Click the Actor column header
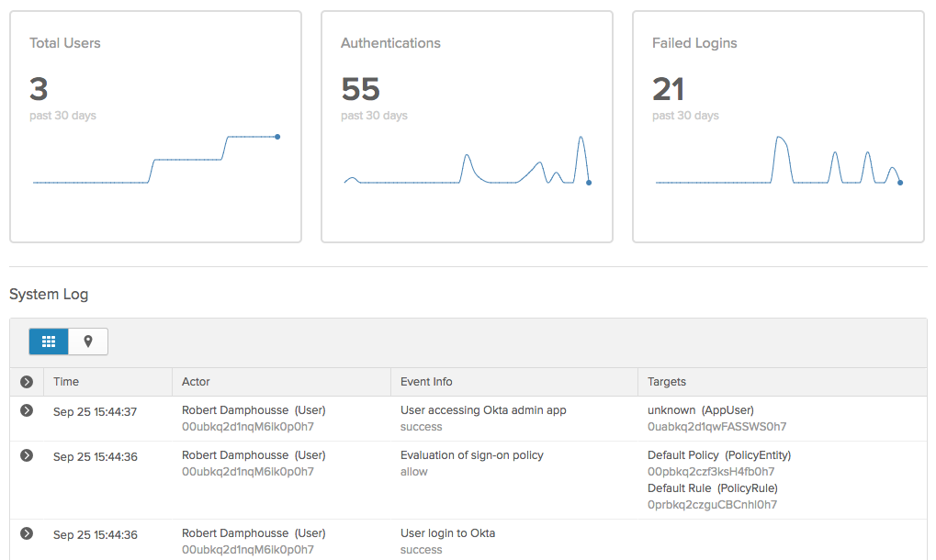 pyautogui.click(x=196, y=381)
